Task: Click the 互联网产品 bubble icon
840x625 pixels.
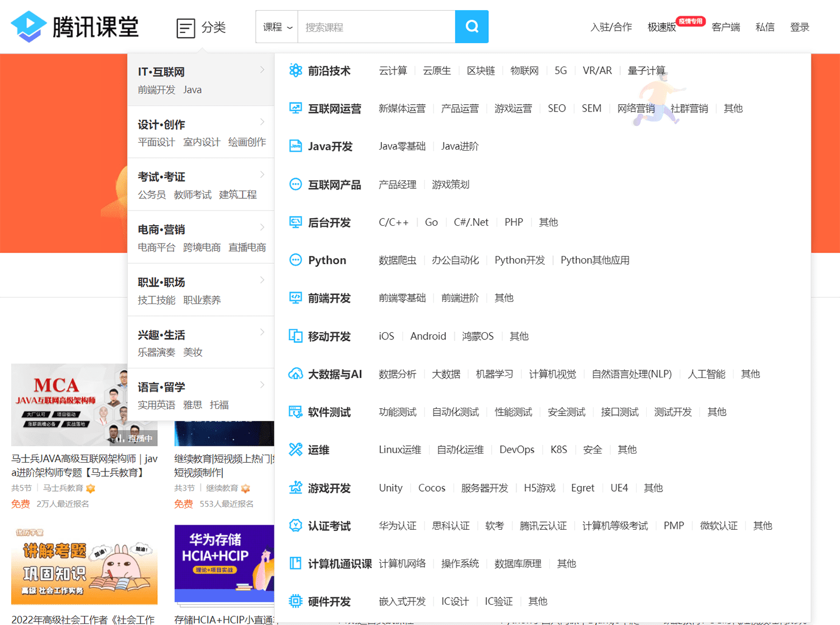Action: (295, 184)
